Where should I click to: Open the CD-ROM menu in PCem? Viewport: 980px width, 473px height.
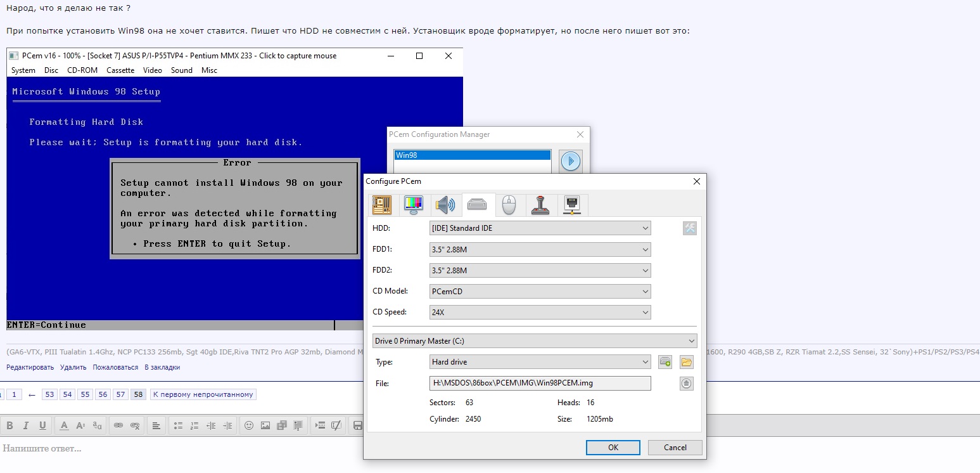[x=82, y=70]
